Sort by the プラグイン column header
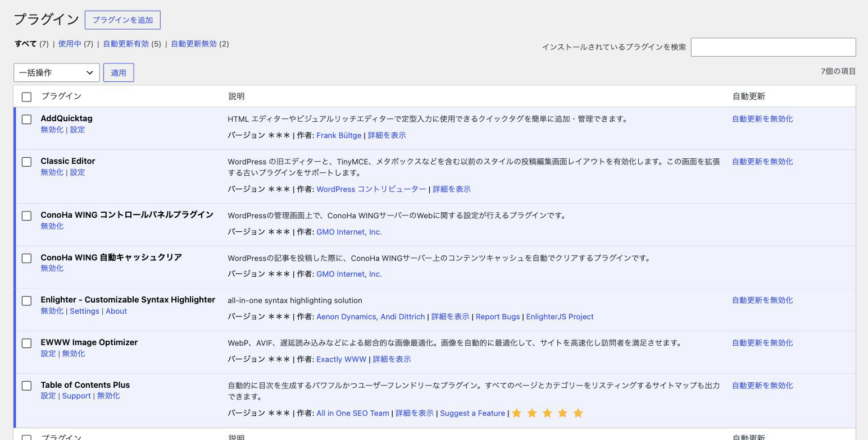The image size is (868, 440). click(x=61, y=97)
